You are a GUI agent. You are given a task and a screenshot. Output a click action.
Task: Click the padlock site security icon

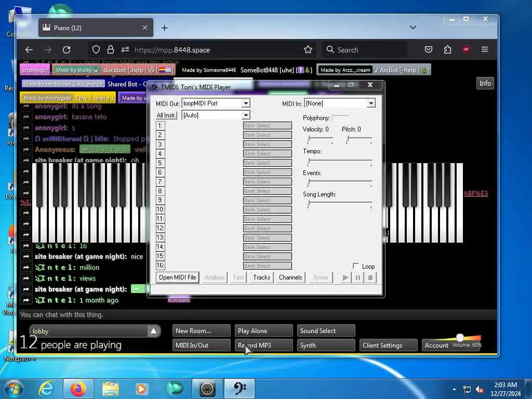(111, 50)
